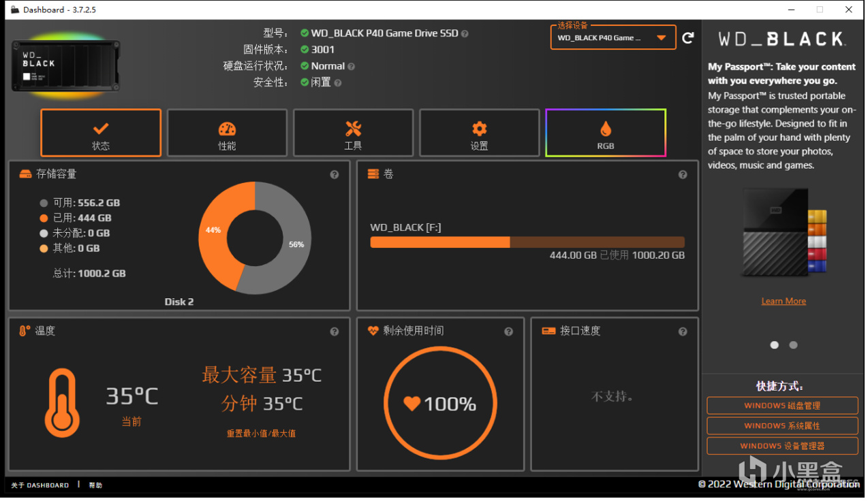Click firmware version 3001 value
This screenshot has height=501, width=868.
coord(323,50)
